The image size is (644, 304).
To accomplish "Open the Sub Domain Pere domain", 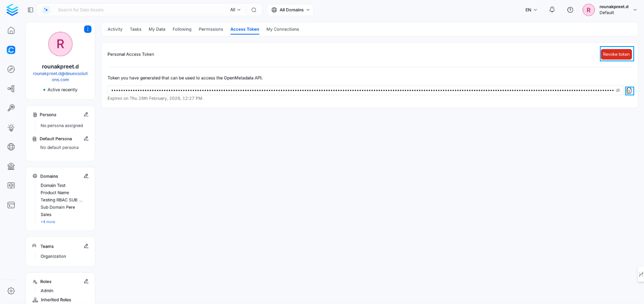I will pos(58,207).
